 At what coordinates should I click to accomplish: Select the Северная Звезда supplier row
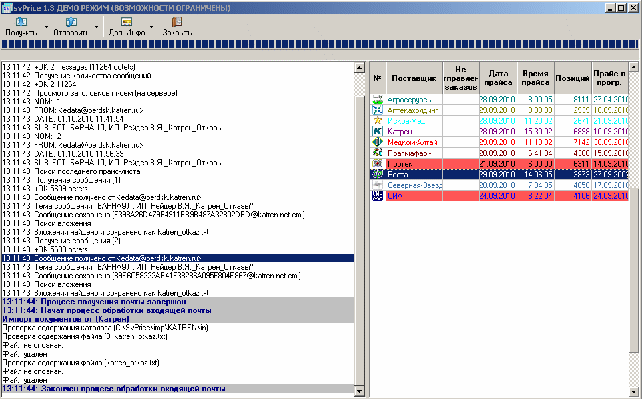click(500, 185)
